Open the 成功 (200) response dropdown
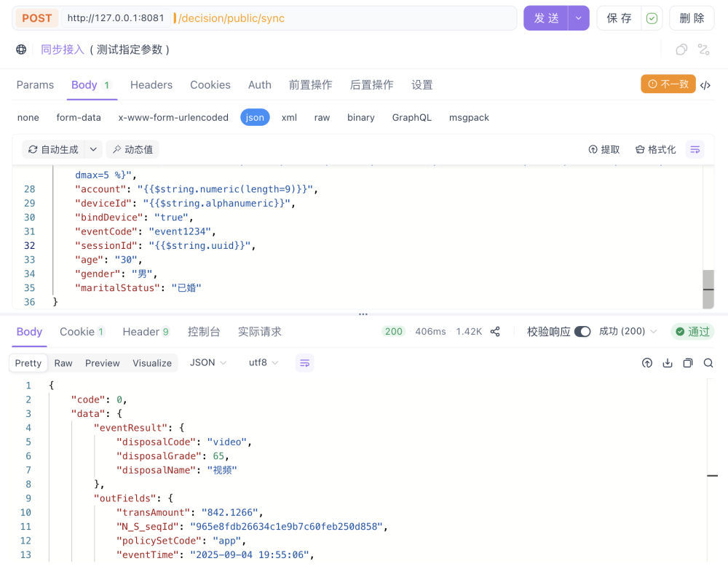The height and width of the screenshot is (569, 728). [x=628, y=331]
